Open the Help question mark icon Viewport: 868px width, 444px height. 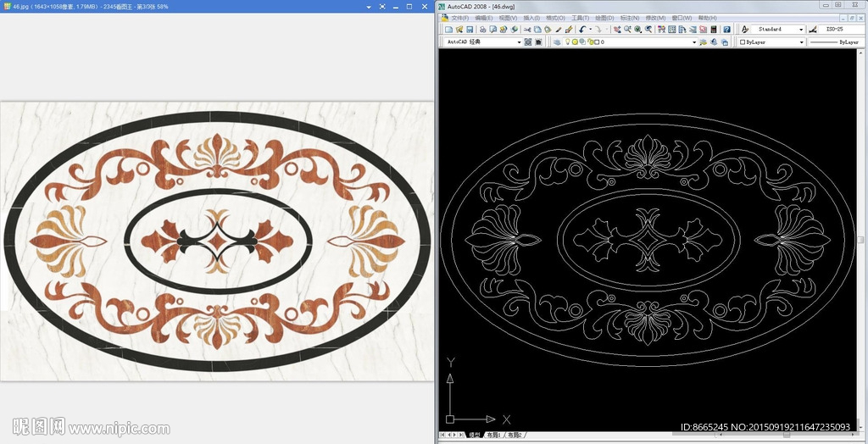click(726, 30)
